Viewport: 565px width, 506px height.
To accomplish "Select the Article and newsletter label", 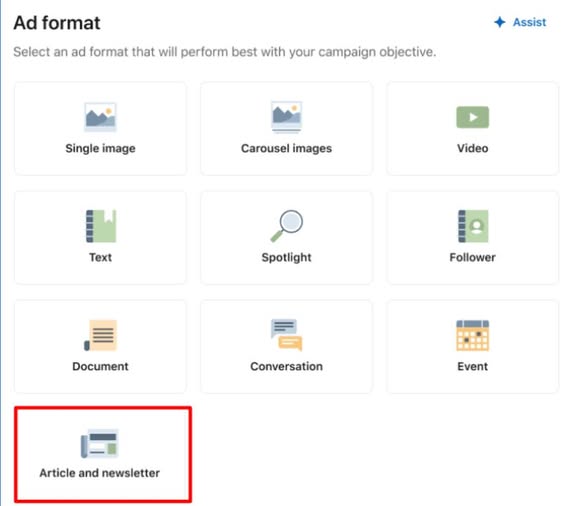I will tap(99, 473).
